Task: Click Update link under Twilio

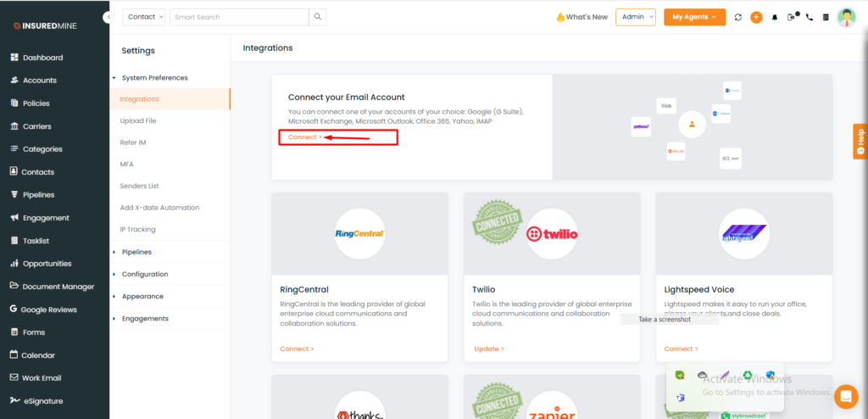Action: pyautogui.click(x=489, y=349)
